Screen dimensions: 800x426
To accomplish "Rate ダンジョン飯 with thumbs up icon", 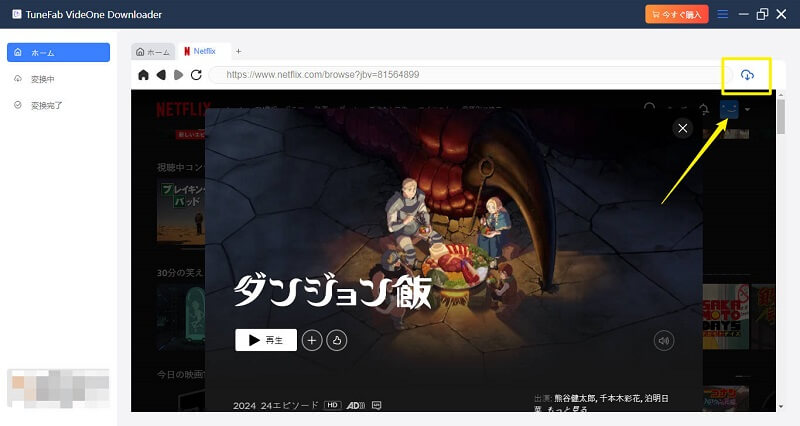I will coord(337,340).
